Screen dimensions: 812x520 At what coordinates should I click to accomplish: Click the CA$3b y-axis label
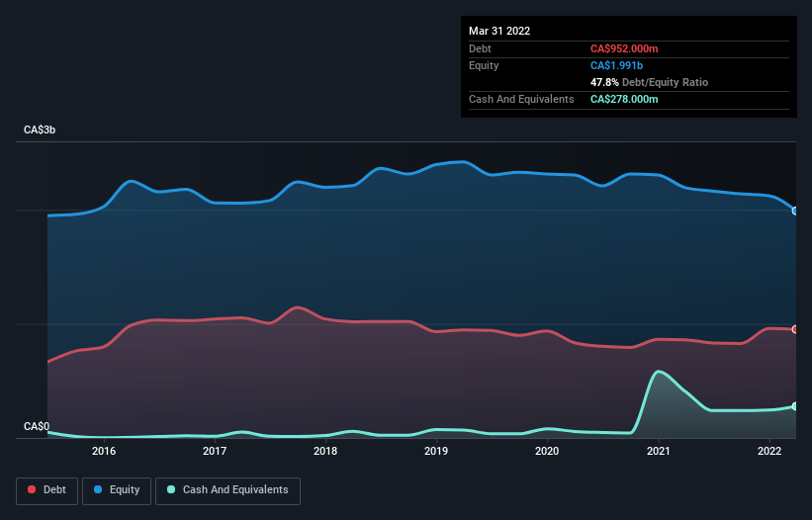click(40, 130)
